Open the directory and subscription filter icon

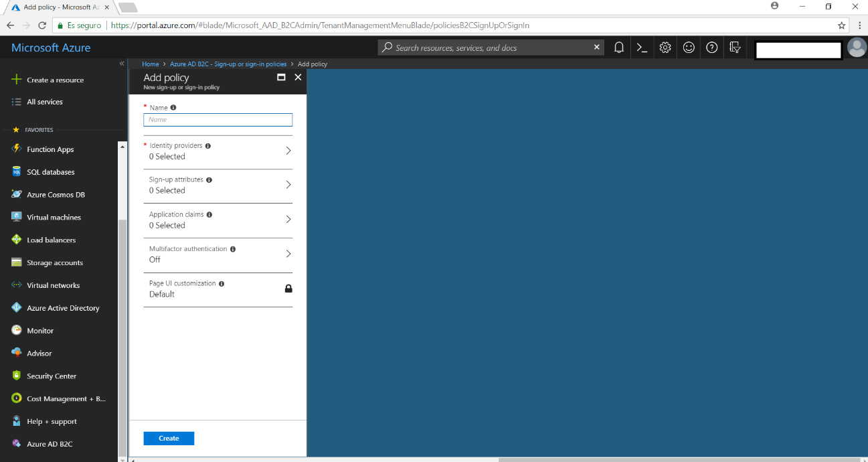[735, 48]
